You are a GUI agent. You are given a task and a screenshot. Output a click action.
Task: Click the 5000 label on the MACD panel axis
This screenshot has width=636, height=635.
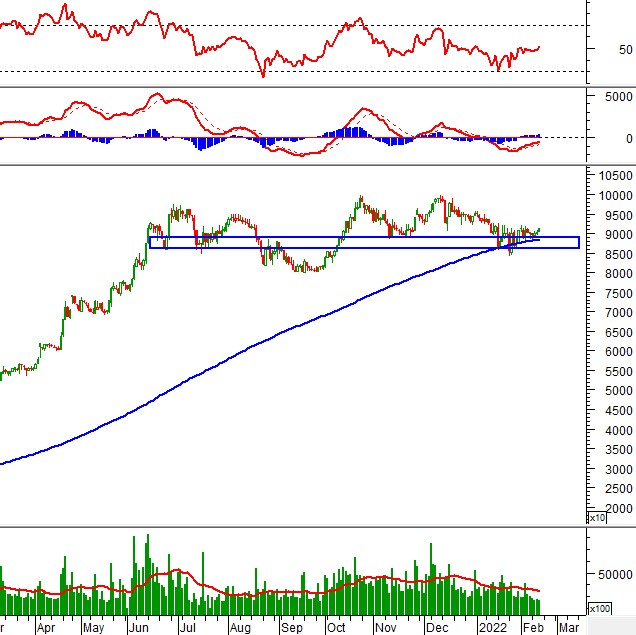pos(618,97)
